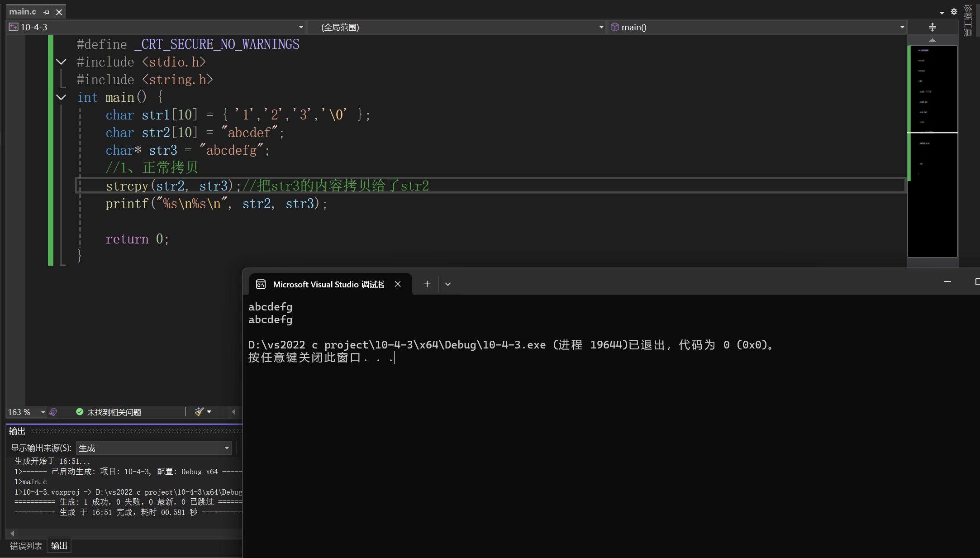
Task: Click green checkmark no issues indicator
Action: pyautogui.click(x=80, y=412)
